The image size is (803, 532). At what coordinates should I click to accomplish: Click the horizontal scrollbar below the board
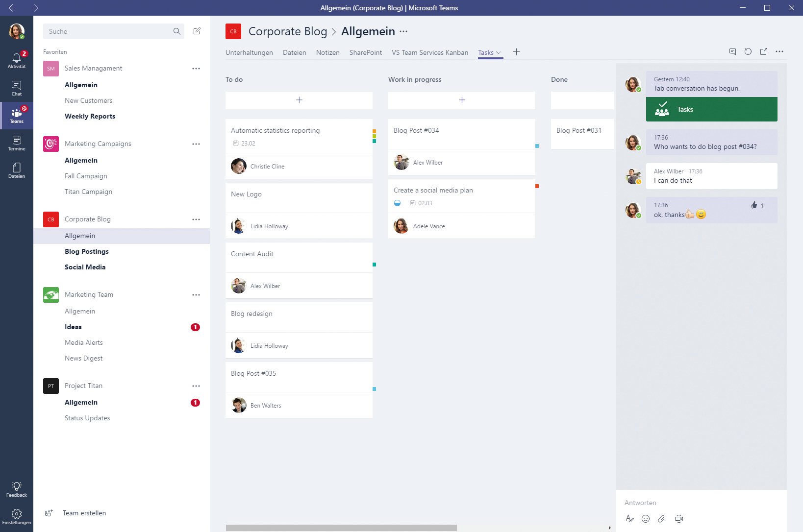[x=341, y=528]
